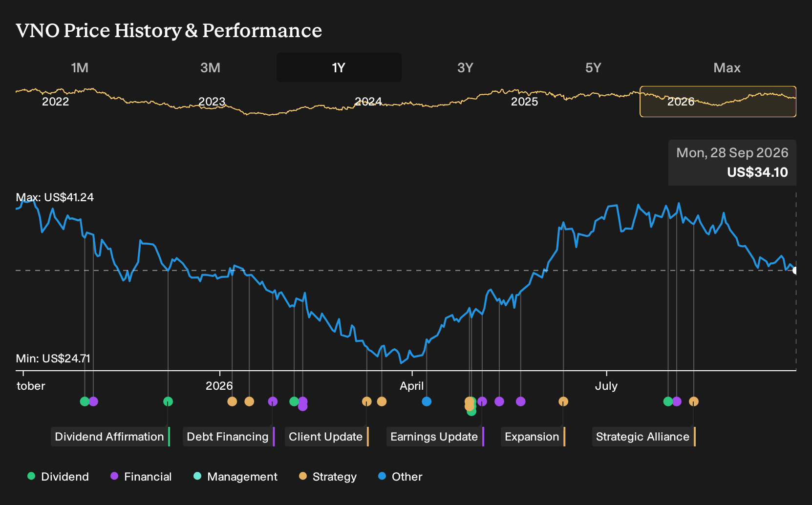Click the Expansion event label
812x505 pixels.
[533, 437]
